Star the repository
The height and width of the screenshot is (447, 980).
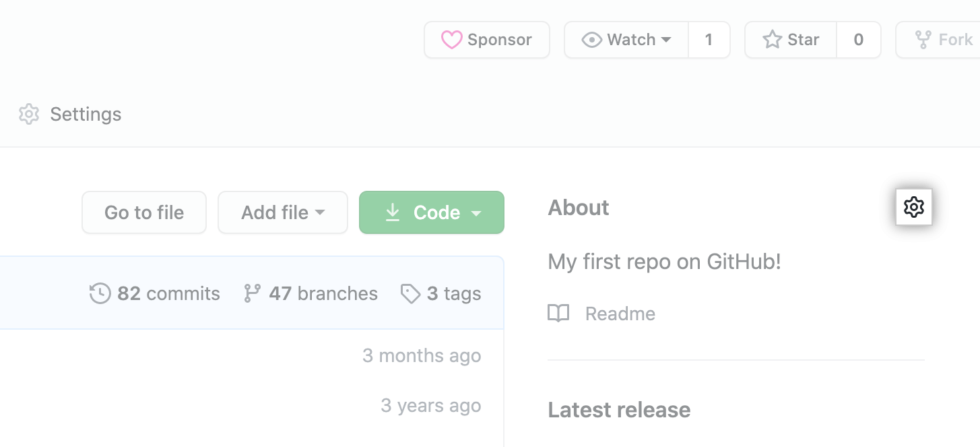click(x=790, y=40)
